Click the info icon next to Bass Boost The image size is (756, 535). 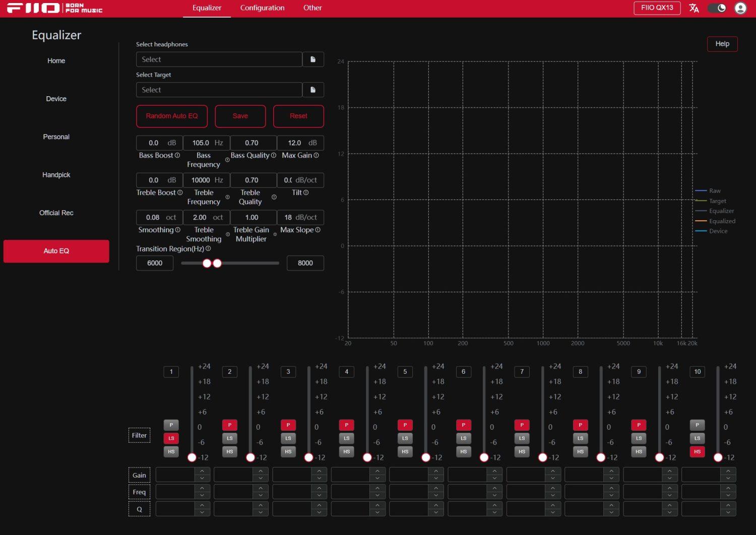177,155
